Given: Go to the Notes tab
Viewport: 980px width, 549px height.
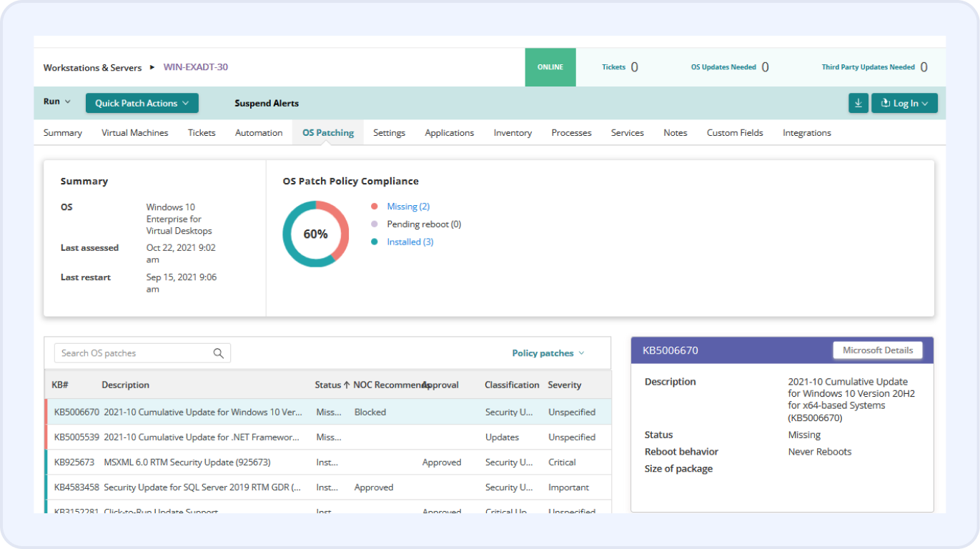Looking at the screenshot, I should click(675, 133).
